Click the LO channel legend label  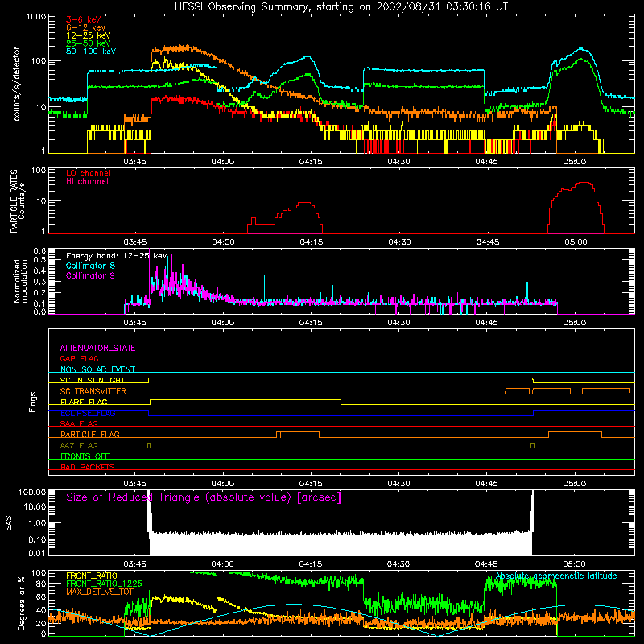89,173
